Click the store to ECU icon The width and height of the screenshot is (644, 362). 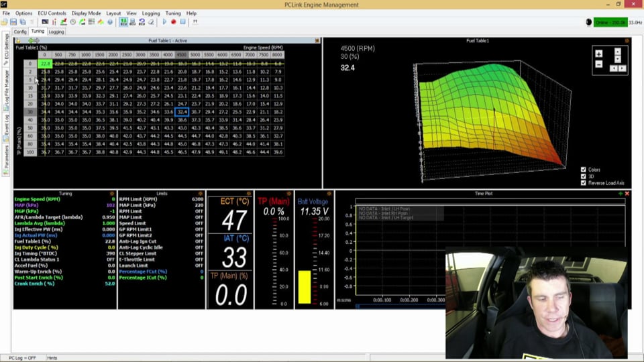(132, 21)
